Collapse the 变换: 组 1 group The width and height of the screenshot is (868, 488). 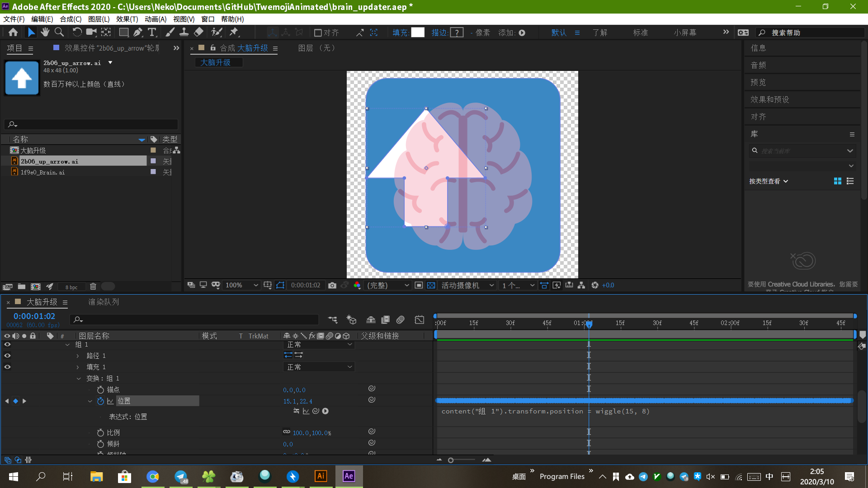79,379
